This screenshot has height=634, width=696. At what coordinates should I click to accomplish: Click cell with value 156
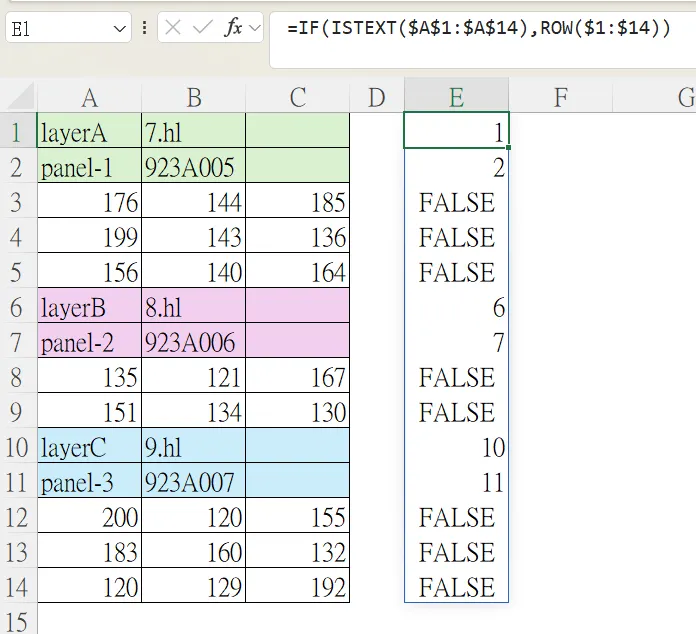click(x=89, y=271)
